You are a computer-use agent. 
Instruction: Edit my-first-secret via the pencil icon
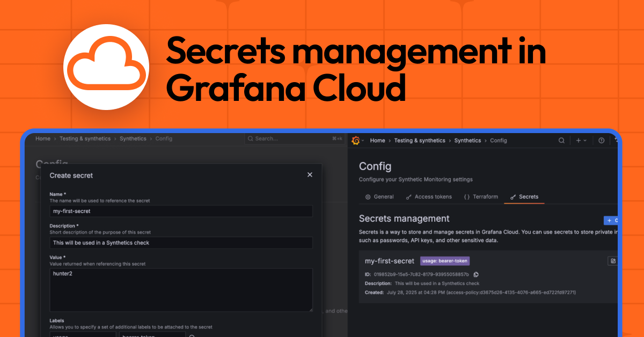pyautogui.click(x=613, y=260)
